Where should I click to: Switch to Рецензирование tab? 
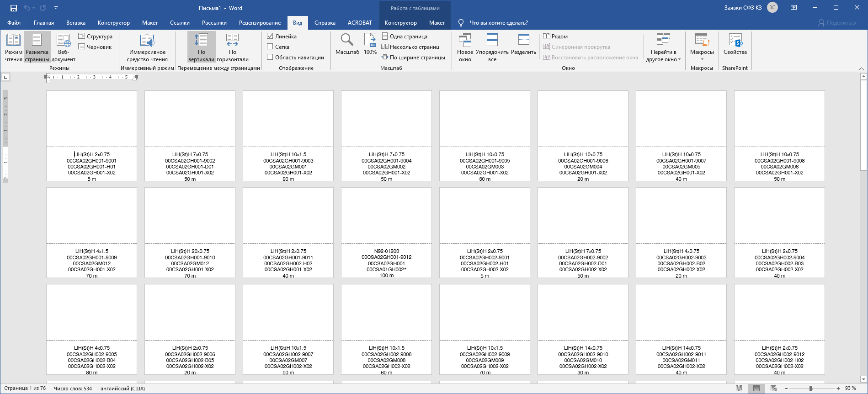[260, 23]
